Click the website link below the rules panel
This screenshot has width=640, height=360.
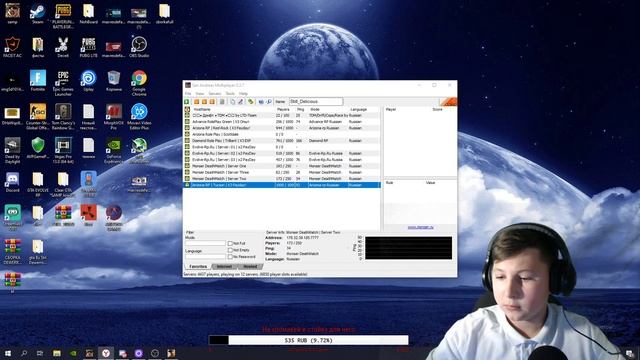(x=420, y=227)
